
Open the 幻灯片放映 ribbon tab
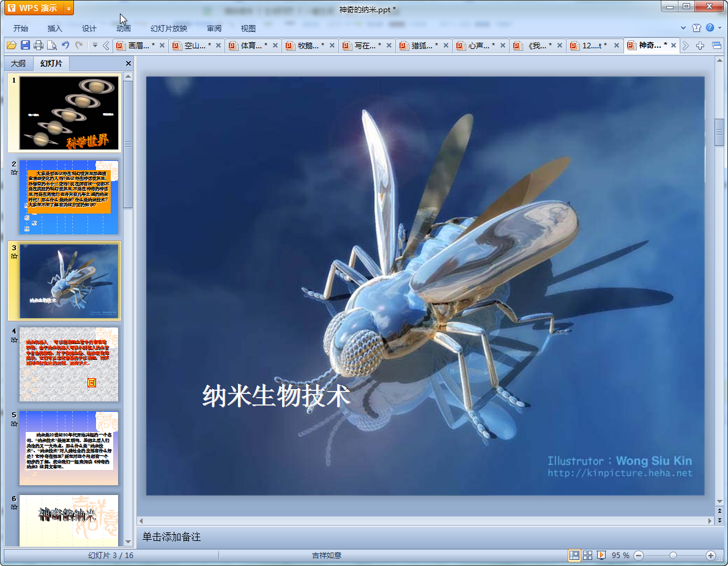168,28
